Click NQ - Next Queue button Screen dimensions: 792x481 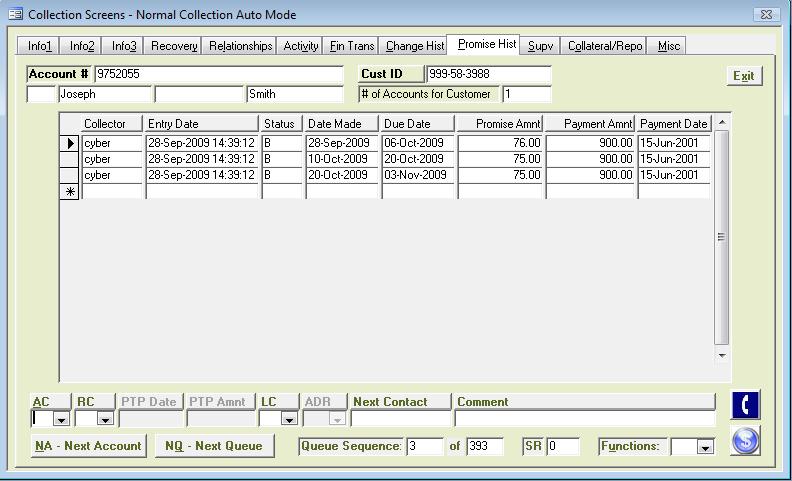coord(214,446)
